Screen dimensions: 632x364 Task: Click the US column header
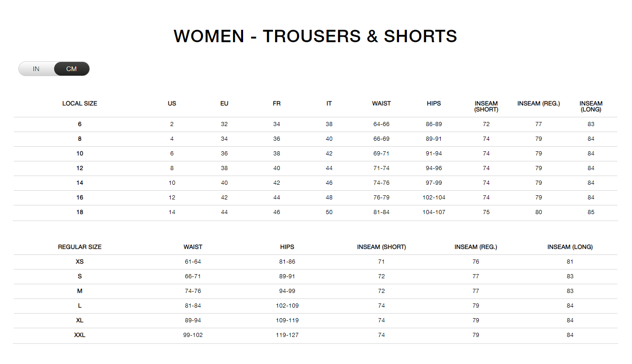[x=172, y=104]
